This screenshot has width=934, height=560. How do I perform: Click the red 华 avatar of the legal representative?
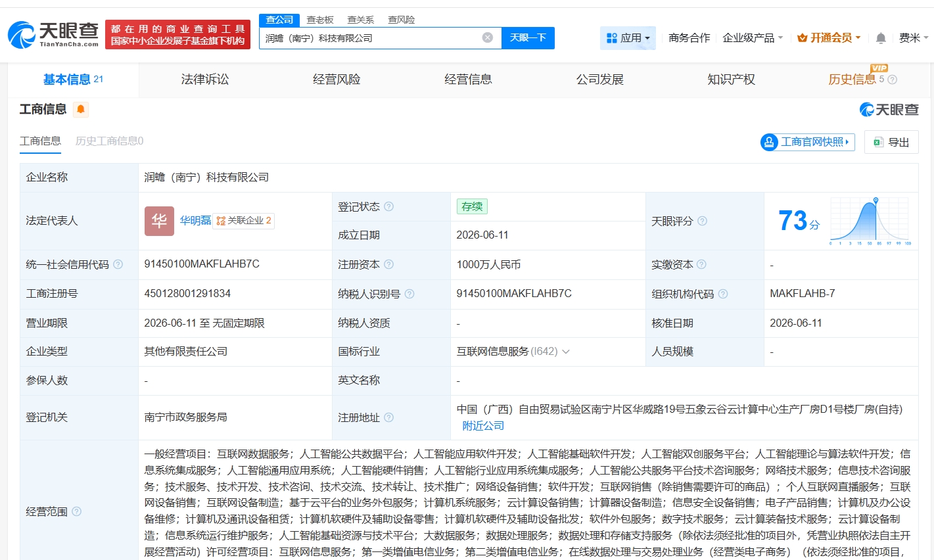159,221
